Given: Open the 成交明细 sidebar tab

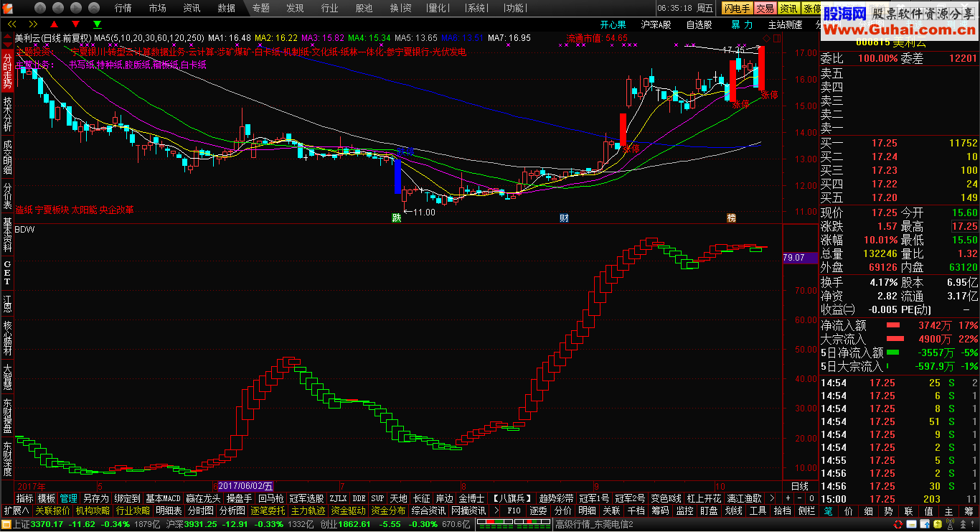Looking at the screenshot, I should pyautogui.click(x=7, y=157).
